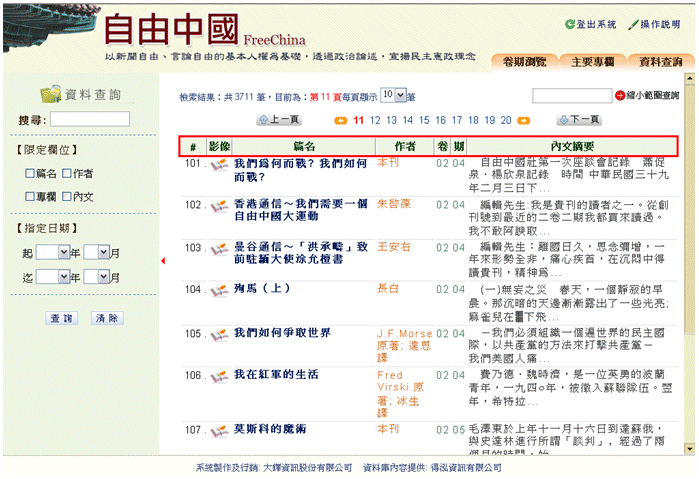This screenshot has width=699, height=479.
Task: Check the 篇名 field checkbox
Action: pyautogui.click(x=30, y=174)
